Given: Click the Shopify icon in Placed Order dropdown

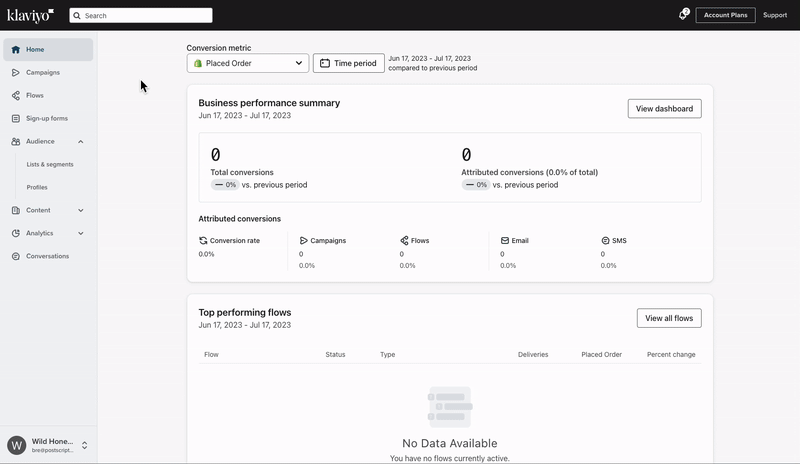Looking at the screenshot, I should [x=198, y=63].
